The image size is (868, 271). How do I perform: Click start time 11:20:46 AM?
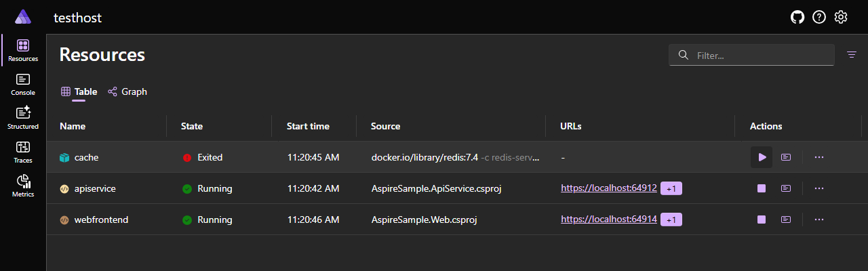[x=313, y=220]
